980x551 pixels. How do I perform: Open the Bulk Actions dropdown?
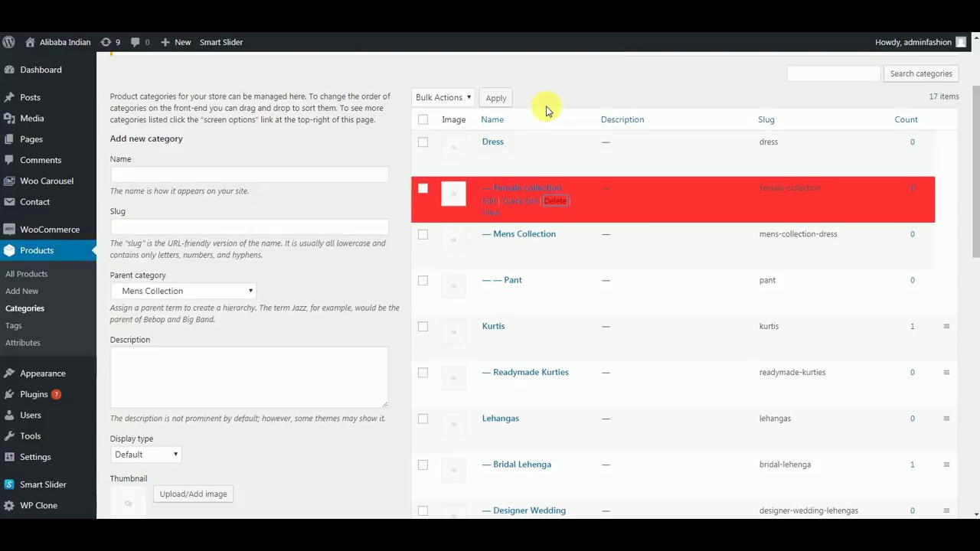point(443,97)
